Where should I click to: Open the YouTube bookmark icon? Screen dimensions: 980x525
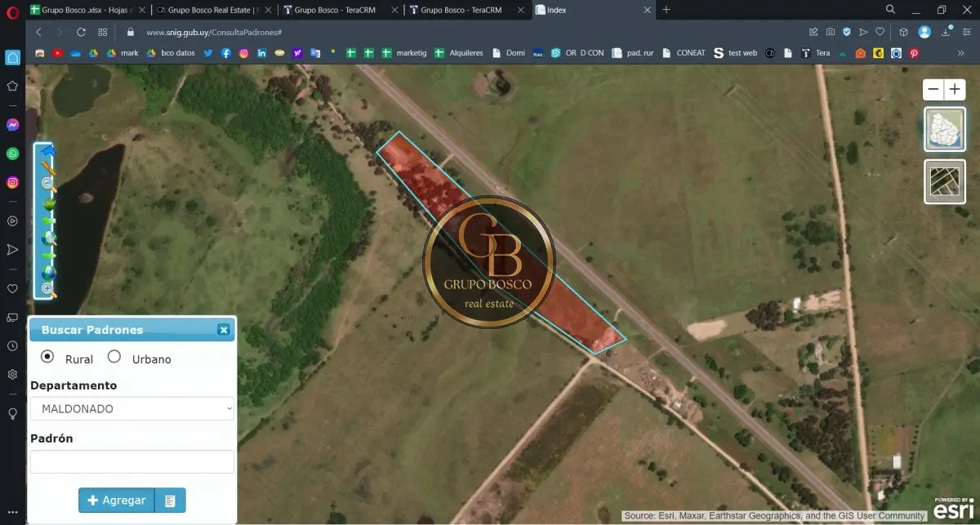coord(57,53)
